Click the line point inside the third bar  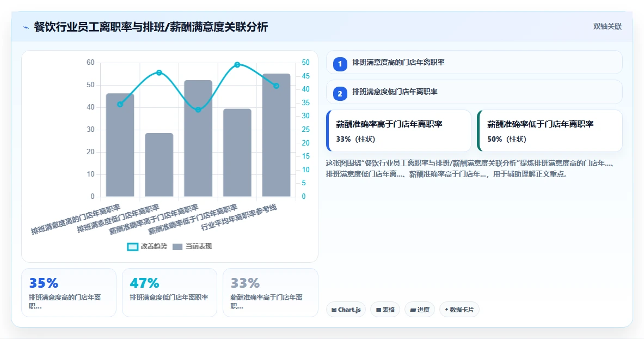pyautogui.click(x=198, y=110)
